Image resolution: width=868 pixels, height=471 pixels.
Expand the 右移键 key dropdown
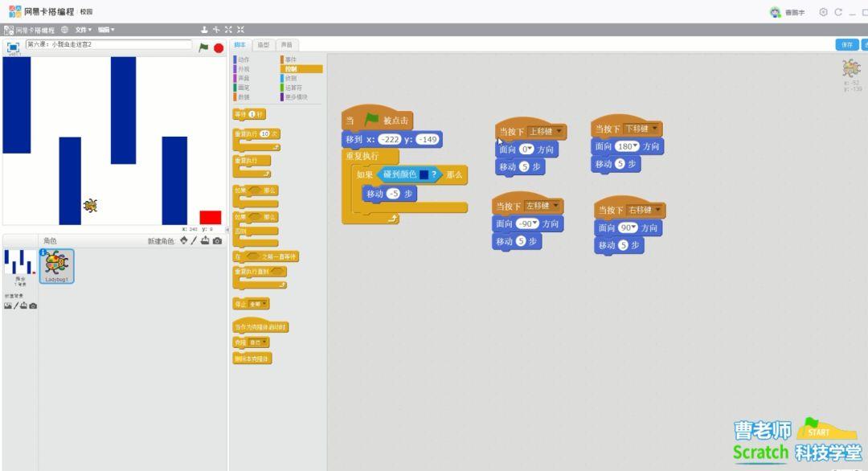pos(658,210)
